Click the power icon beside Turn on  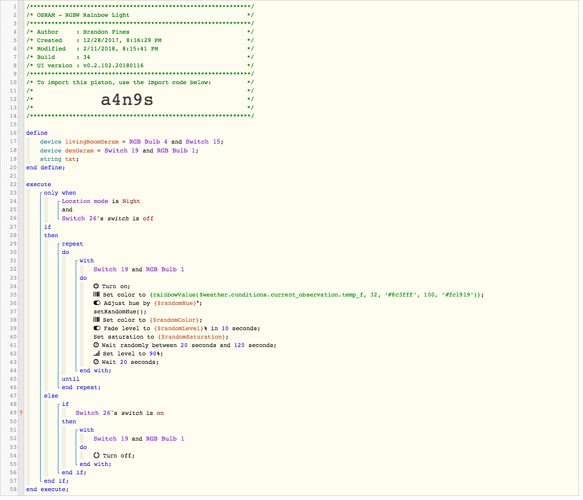[96, 286]
